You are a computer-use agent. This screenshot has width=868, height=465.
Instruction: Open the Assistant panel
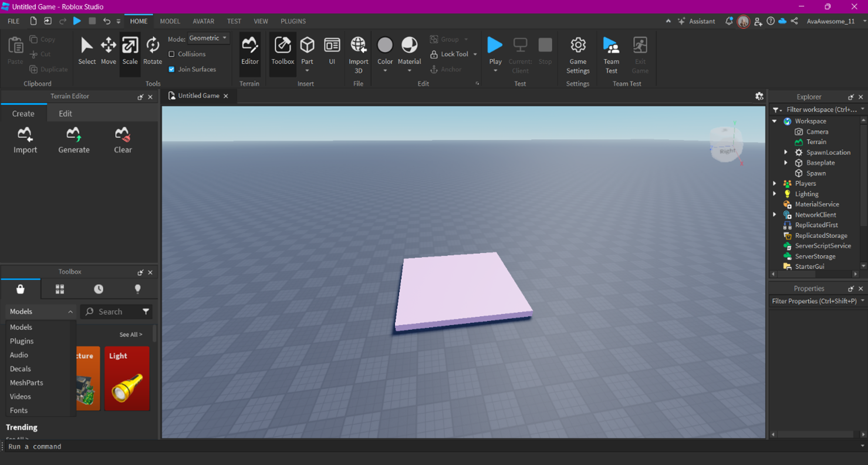(x=696, y=21)
